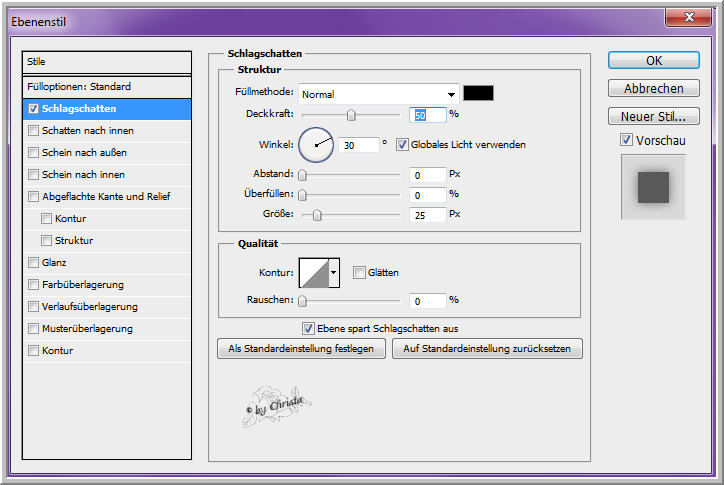Screen dimensions: 724x485
Task: Enable Schein nach außen checkbox
Action: tap(33, 152)
